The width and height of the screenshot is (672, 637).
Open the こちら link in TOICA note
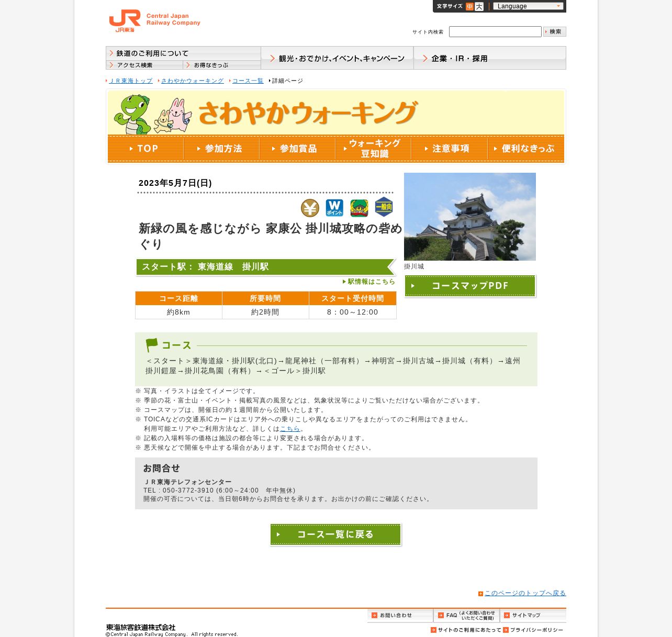(x=290, y=429)
